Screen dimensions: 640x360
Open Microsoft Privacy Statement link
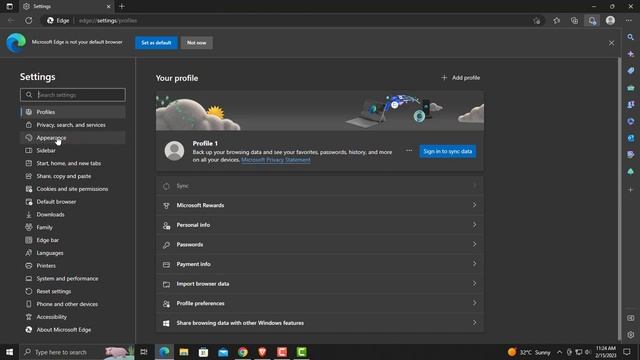[x=276, y=160]
